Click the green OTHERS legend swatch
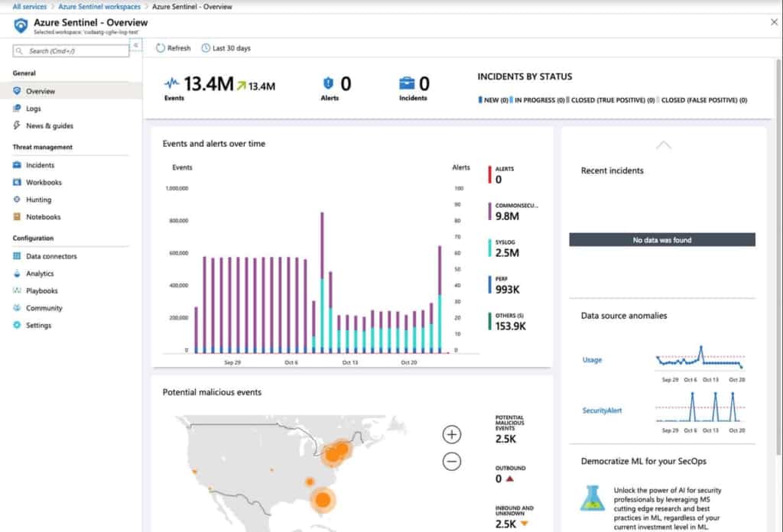 click(x=489, y=321)
